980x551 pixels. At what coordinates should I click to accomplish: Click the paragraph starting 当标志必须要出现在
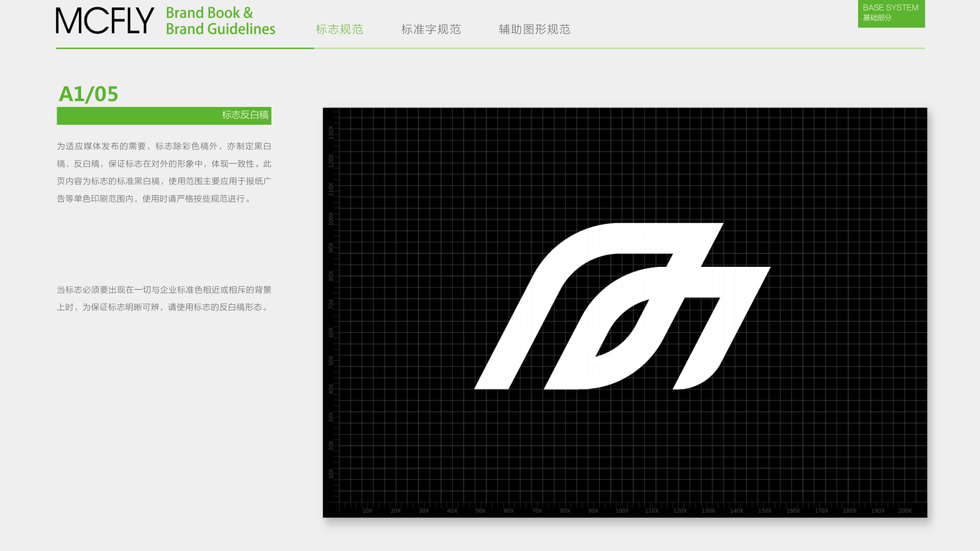pos(164,298)
